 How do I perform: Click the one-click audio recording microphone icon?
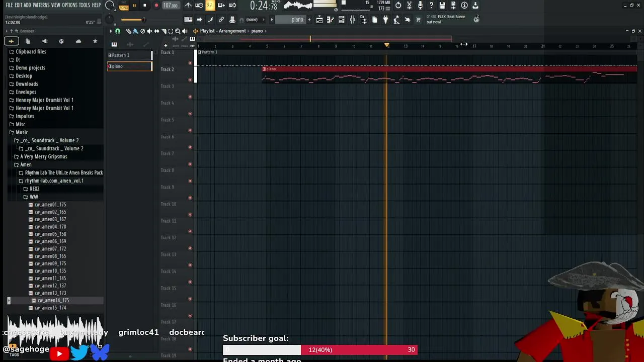click(x=420, y=6)
